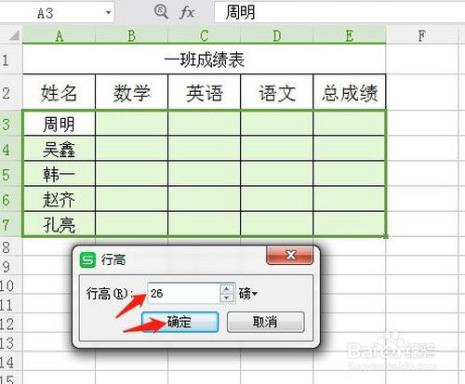465x384 pixels.
Task: Select row 12 header
Action: coord(11,324)
